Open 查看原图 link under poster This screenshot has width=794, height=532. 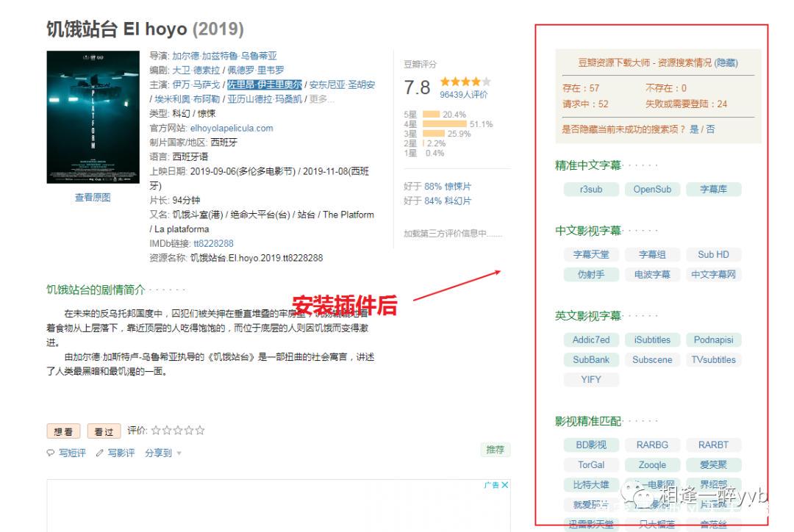(x=93, y=198)
